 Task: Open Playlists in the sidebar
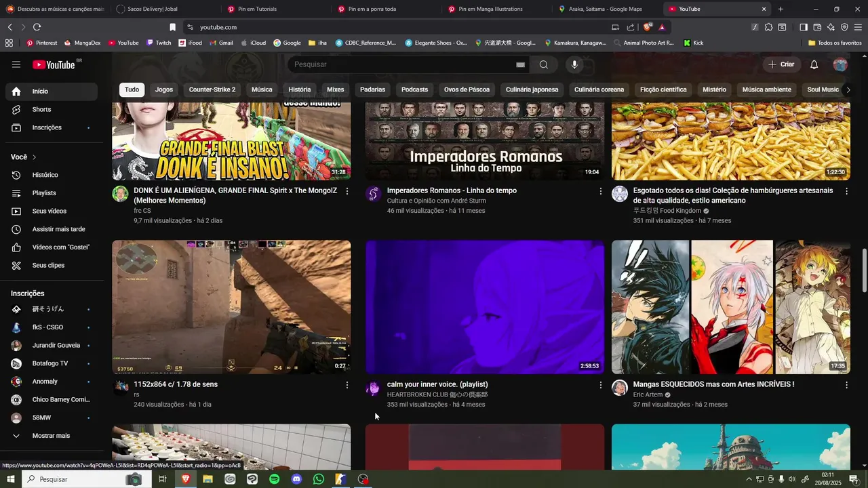pos(52,193)
